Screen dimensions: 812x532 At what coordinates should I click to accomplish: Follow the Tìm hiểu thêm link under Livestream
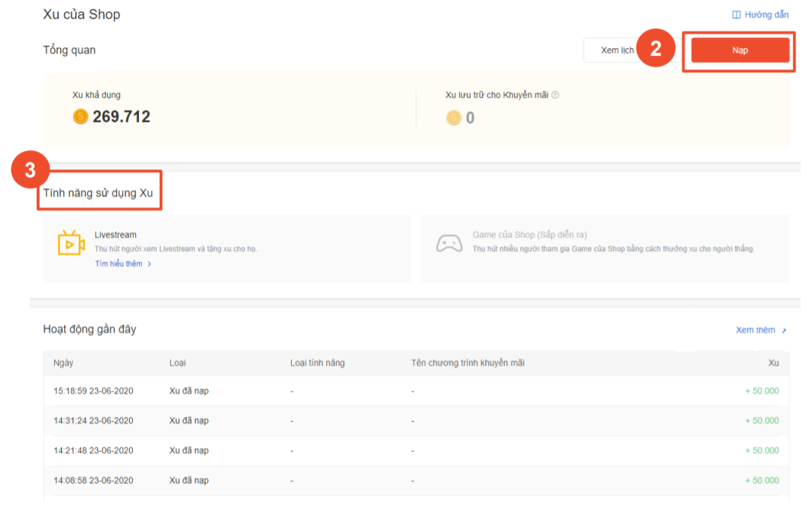(118, 264)
